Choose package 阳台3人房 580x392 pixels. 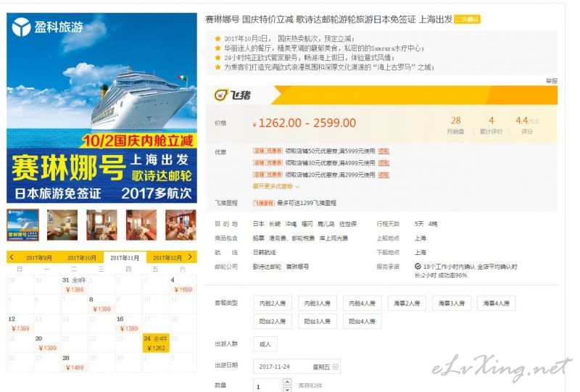click(x=318, y=322)
